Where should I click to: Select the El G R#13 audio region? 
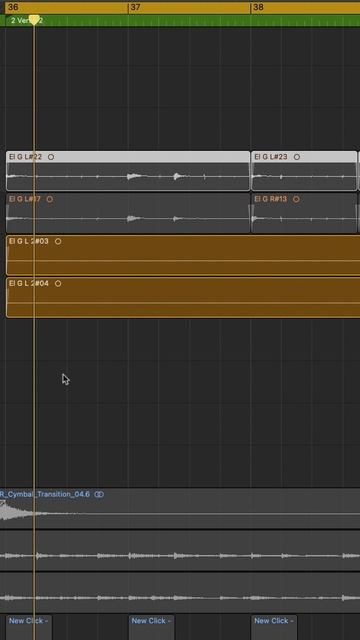304,213
